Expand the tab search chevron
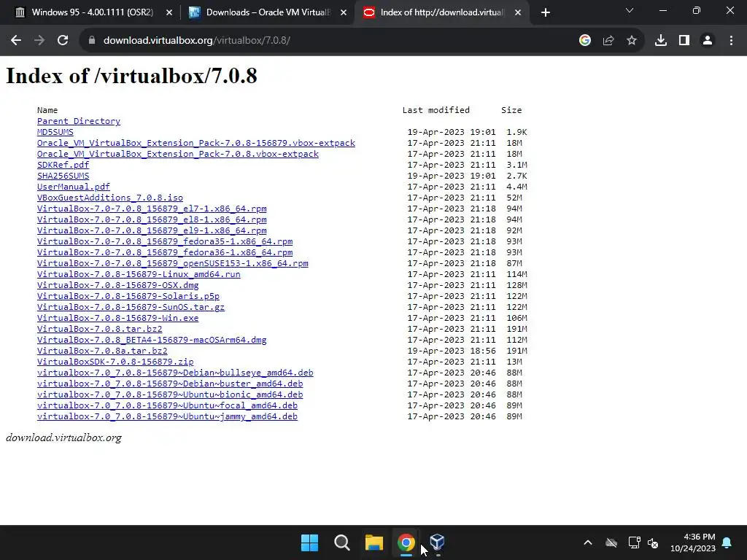The height and width of the screenshot is (560, 747). [x=630, y=10]
